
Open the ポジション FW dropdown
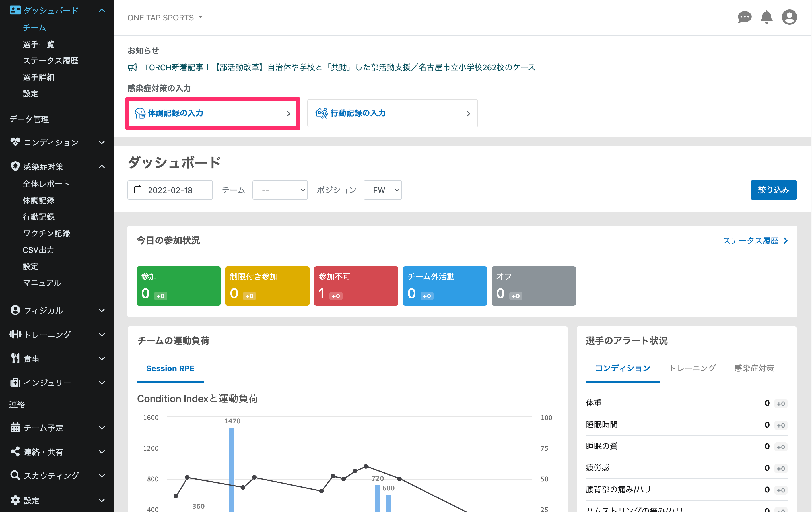coord(382,190)
